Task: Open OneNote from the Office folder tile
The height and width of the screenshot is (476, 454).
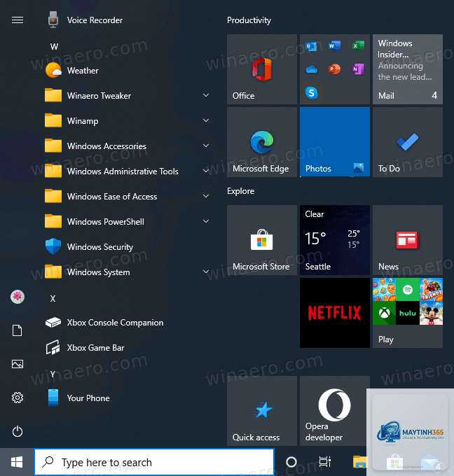Action: click(358, 69)
